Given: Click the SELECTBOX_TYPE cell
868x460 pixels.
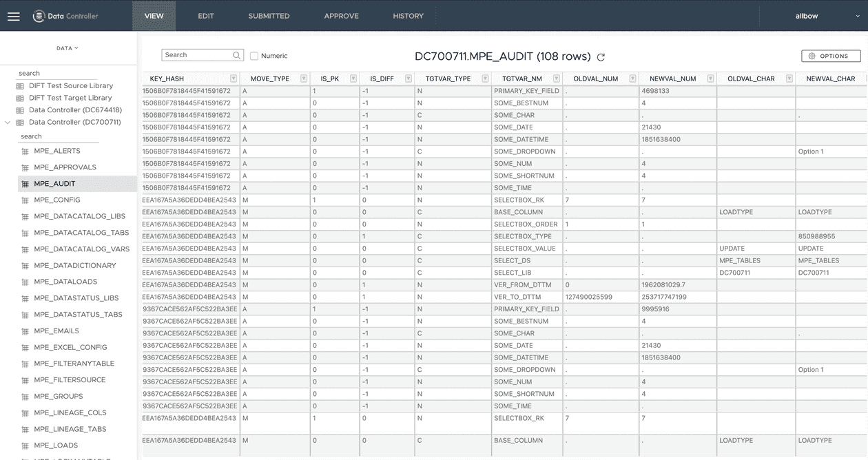Looking at the screenshot, I should coord(526,236).
